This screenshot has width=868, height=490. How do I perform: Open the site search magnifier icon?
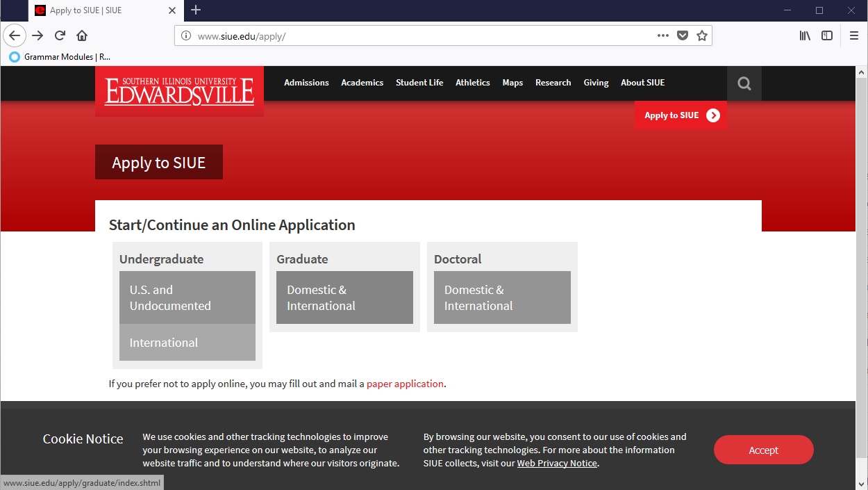(x=744, y=83)
